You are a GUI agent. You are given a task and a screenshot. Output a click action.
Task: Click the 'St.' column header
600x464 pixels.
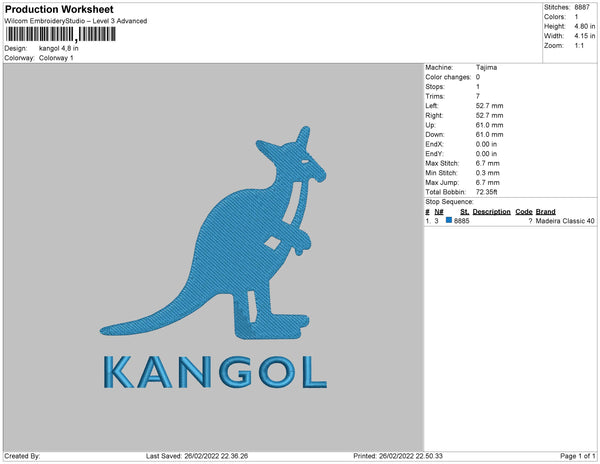(x=465, y=212)
